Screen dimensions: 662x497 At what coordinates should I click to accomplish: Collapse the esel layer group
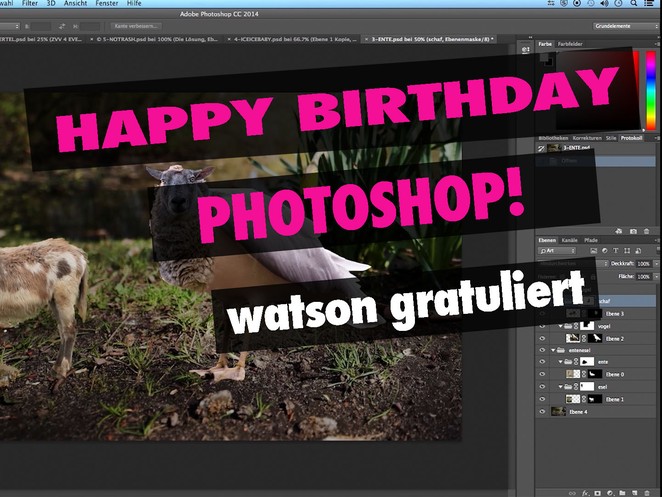[561, 387]
